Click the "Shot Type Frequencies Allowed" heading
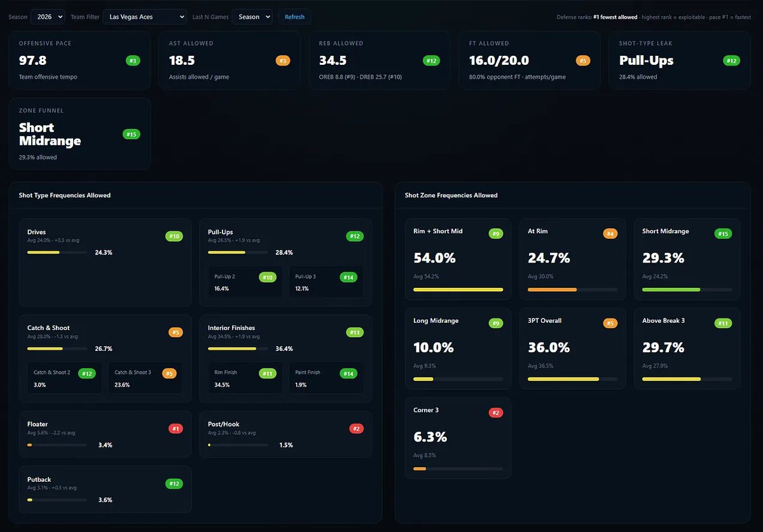 tap(65, 195)
